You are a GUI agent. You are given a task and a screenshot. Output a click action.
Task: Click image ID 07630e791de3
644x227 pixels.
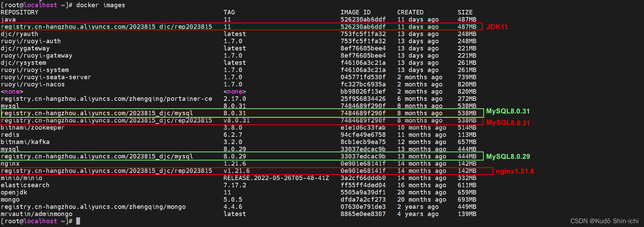[363, 207]
